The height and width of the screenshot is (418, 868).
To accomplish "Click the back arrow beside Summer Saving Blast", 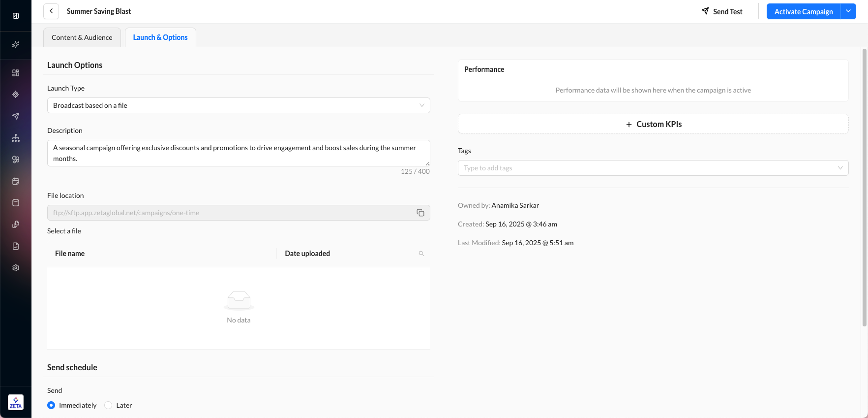I will tap(51, 11).
